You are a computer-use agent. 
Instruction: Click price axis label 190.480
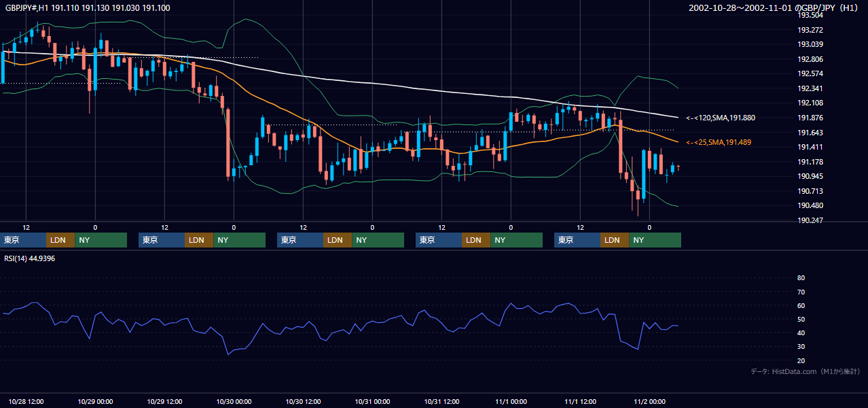810,205
